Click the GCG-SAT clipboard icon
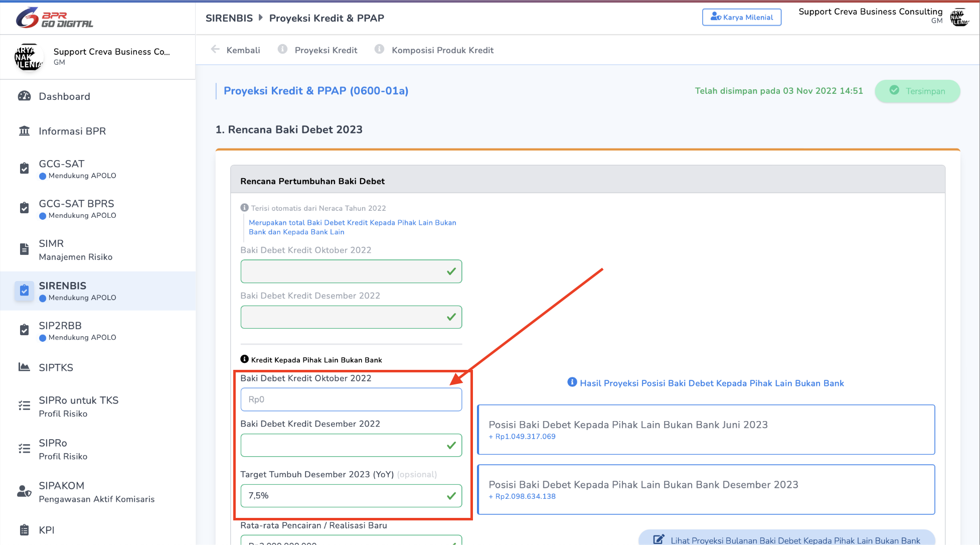This screenshot has width=980, height=545. coord(24,168)
